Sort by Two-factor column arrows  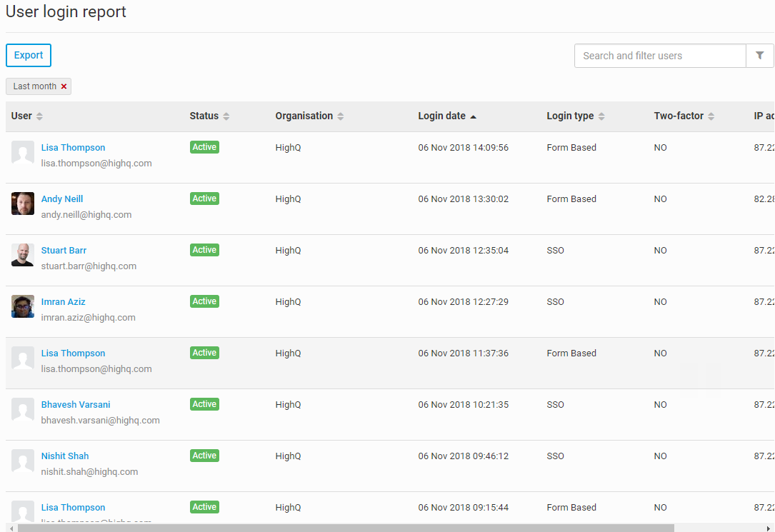[711, 116]
